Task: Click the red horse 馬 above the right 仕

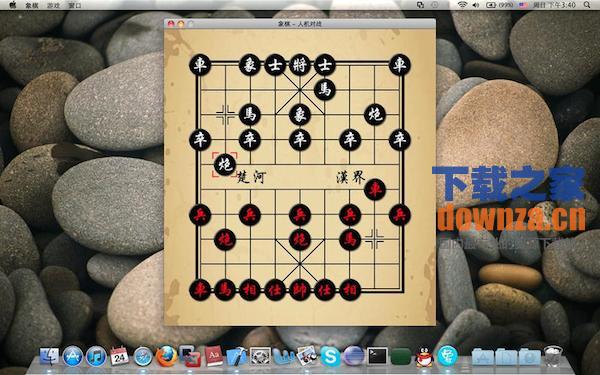Action: click(350, 240)
